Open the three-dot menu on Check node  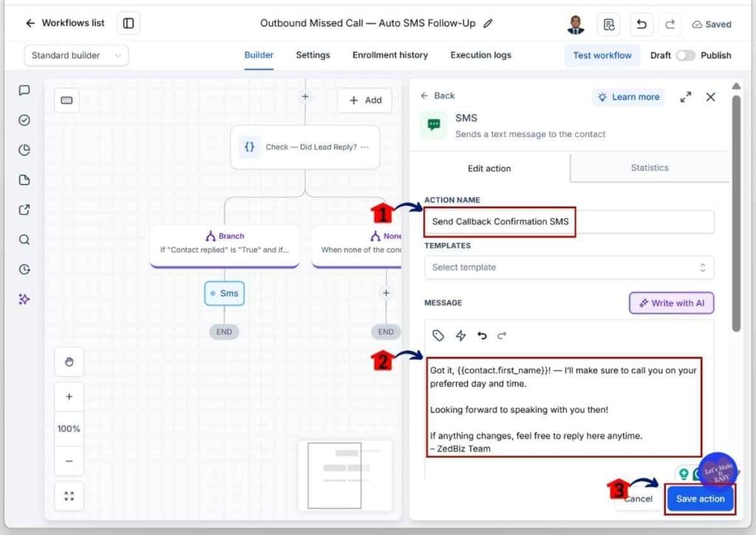pos(365,147)
